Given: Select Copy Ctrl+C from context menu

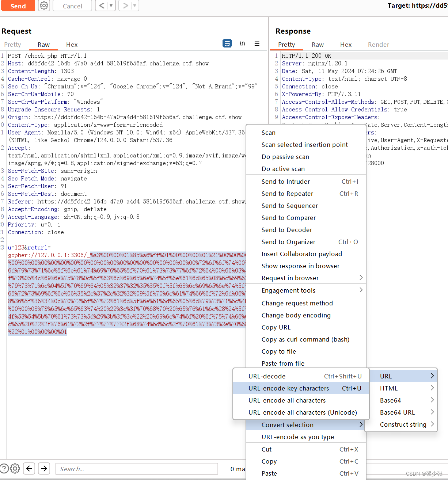Looking at the screenshot, I should point(306,461).
